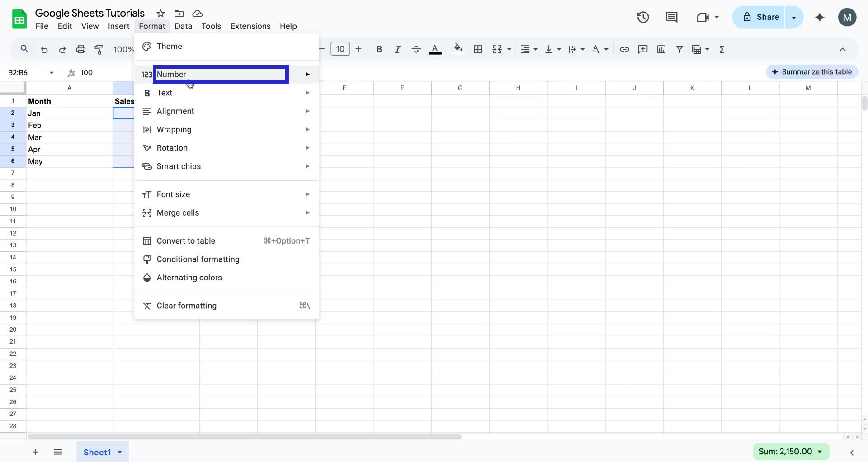Select the Paint format tool

pyautogui.click(x=99, y=49)
